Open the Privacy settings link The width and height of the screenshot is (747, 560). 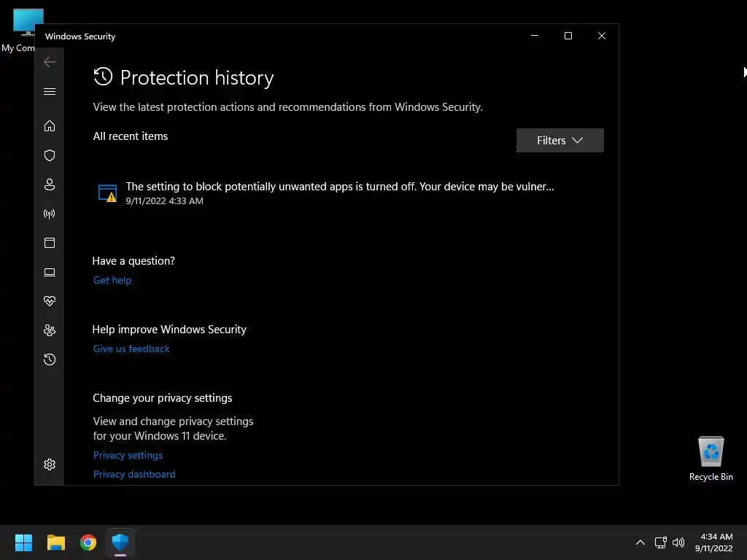(x=128, y=455)
